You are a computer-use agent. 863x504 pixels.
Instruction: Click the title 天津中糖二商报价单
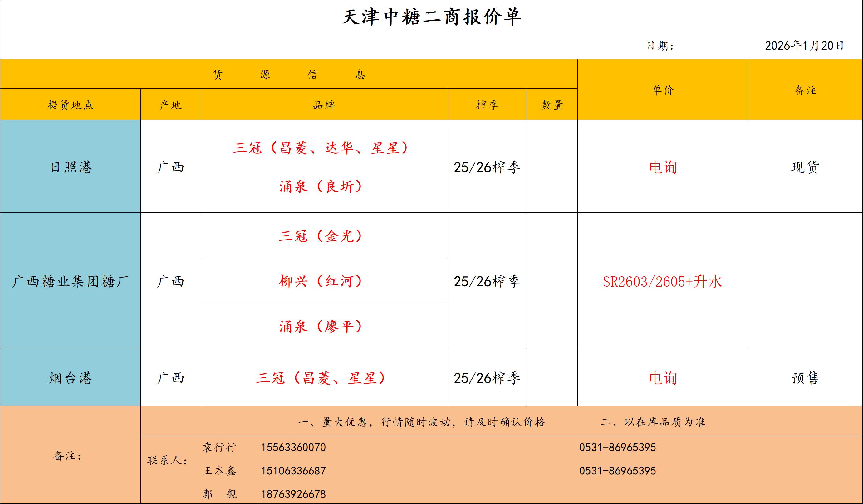point(431,17)
